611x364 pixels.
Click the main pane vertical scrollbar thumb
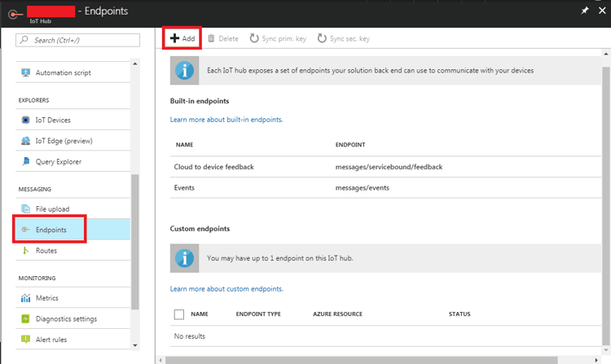click(x=606, y=205)
